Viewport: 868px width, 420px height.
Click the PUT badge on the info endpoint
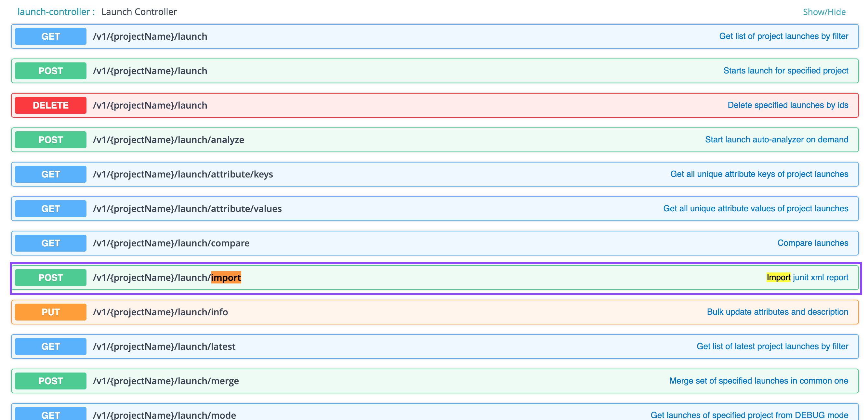pos(50,312)
